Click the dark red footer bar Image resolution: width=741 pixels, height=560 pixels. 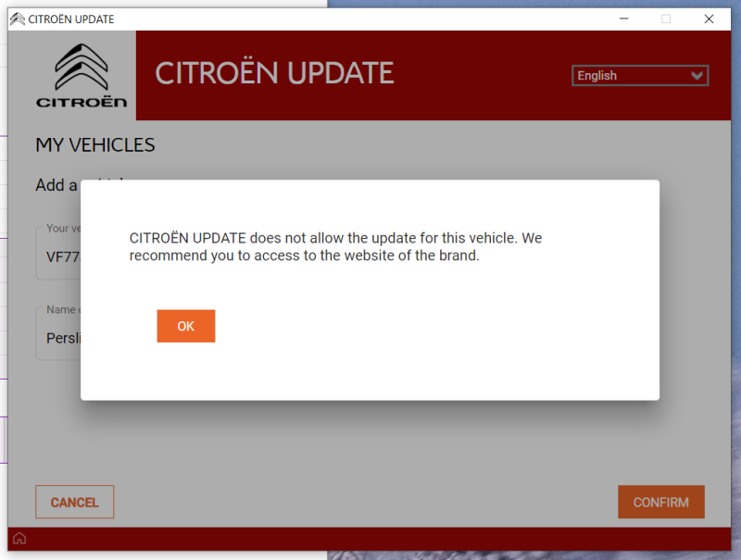coord(369,539)
